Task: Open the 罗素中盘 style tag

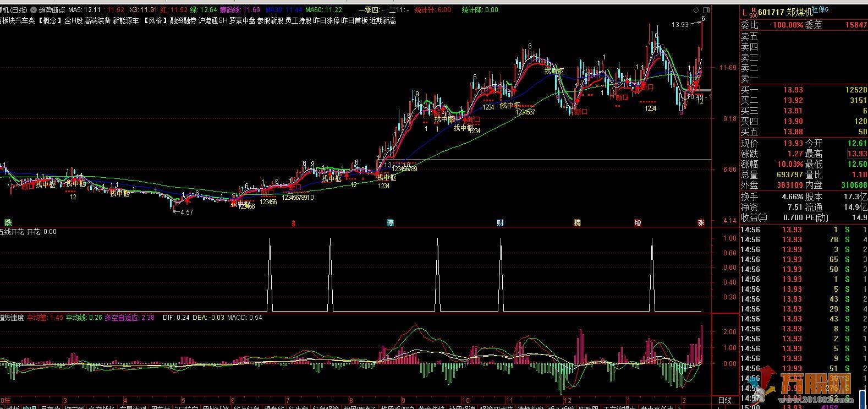Action: (x=243, y=20)
